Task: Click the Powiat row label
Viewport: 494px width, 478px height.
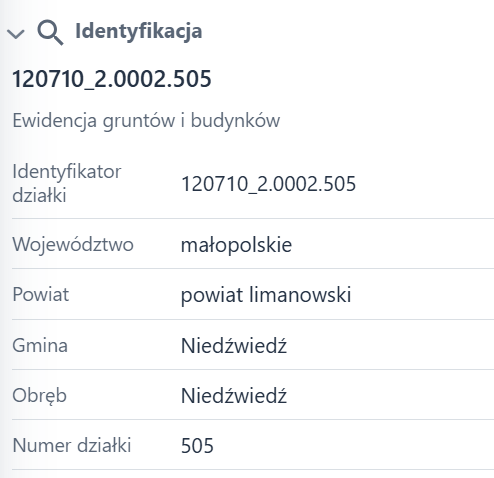Action: point(41,294)
